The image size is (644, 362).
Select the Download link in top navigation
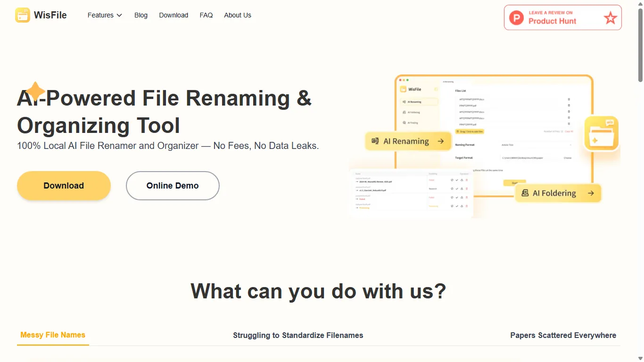173,15
